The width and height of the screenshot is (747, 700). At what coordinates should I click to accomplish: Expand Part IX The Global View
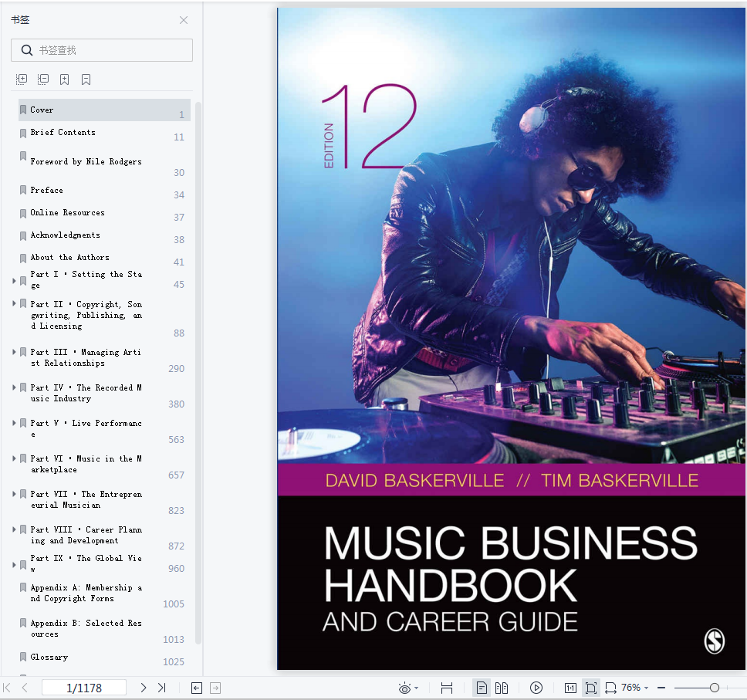pyautogui.click(x=15, y=565)
